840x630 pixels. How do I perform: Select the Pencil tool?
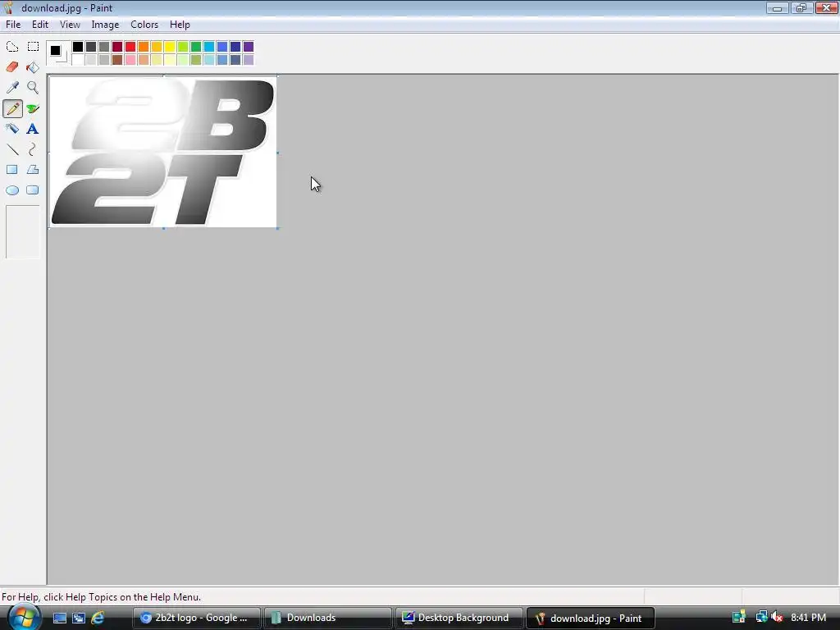click(12, 108)
